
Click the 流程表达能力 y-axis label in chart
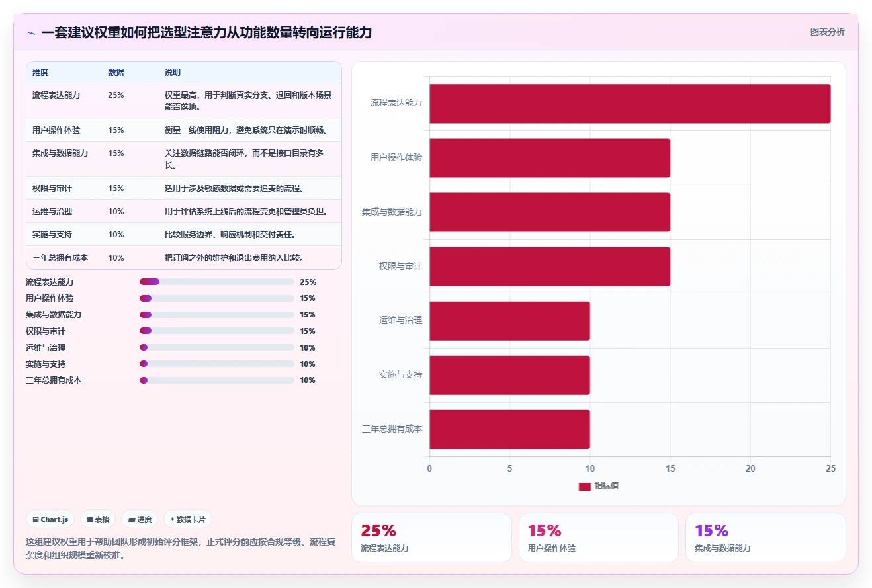coord(396,103)
